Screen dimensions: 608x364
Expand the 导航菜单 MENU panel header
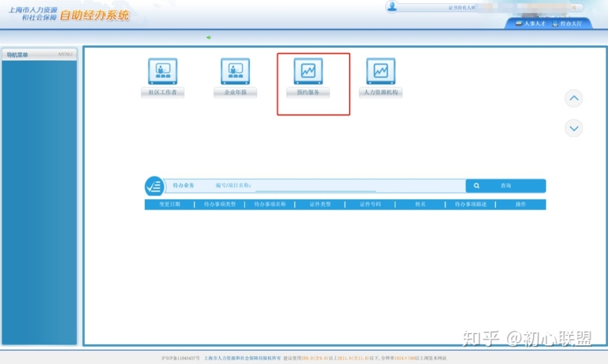pos(39,54)
